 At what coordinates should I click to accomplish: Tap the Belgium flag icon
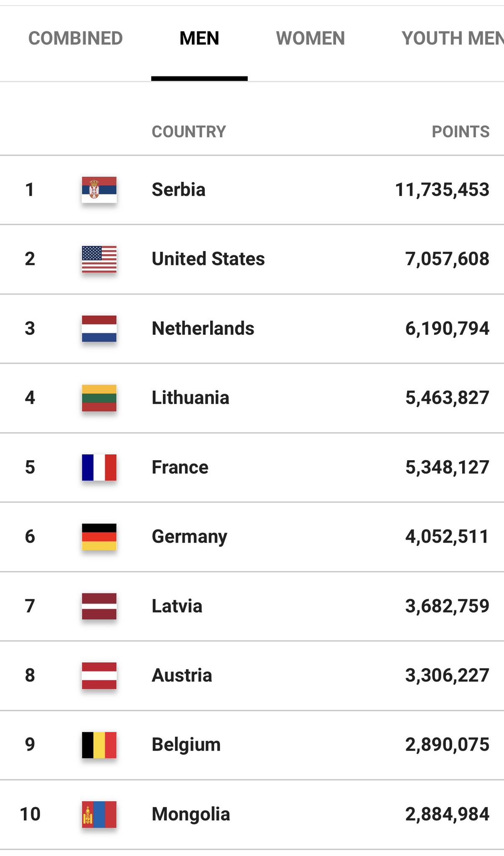(99, 745)
